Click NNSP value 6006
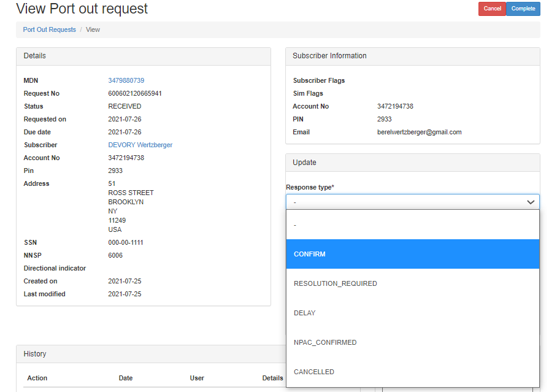The height and width of the screenshot is (392, 549). point(115,255)
